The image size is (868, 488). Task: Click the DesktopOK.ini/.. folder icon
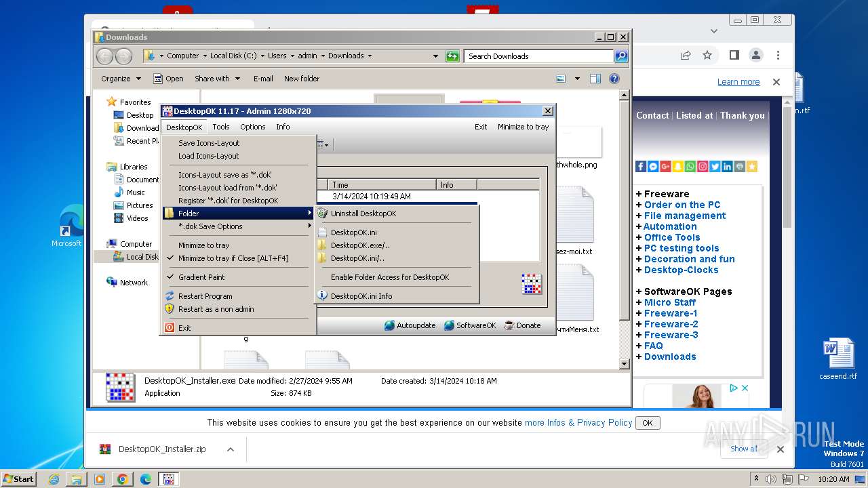tap(322, 258)
